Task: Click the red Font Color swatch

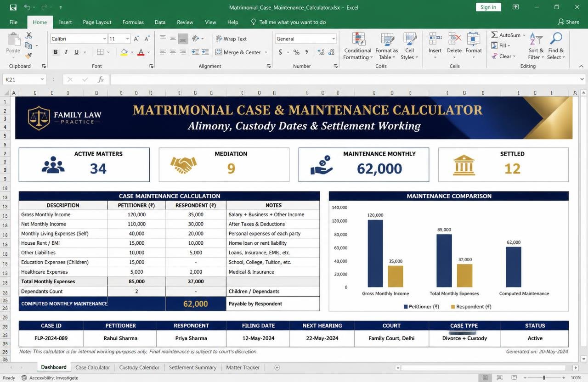Action: click(141, 52)
